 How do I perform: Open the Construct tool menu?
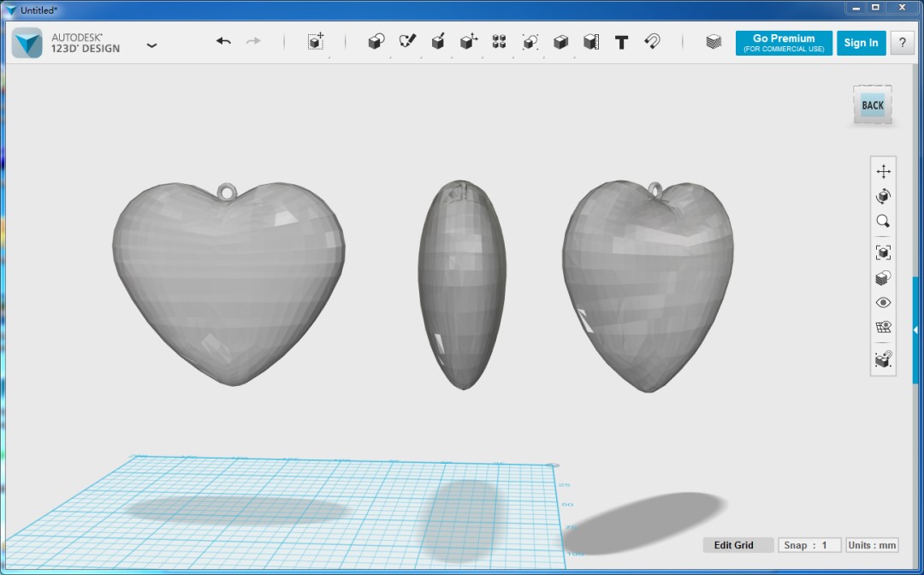[438, 41]
